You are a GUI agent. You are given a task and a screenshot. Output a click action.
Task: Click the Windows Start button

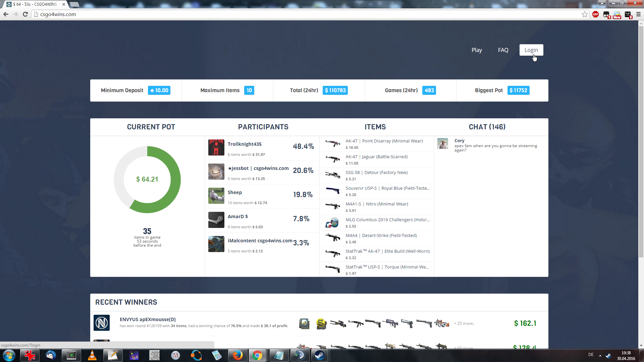(9, 355)
